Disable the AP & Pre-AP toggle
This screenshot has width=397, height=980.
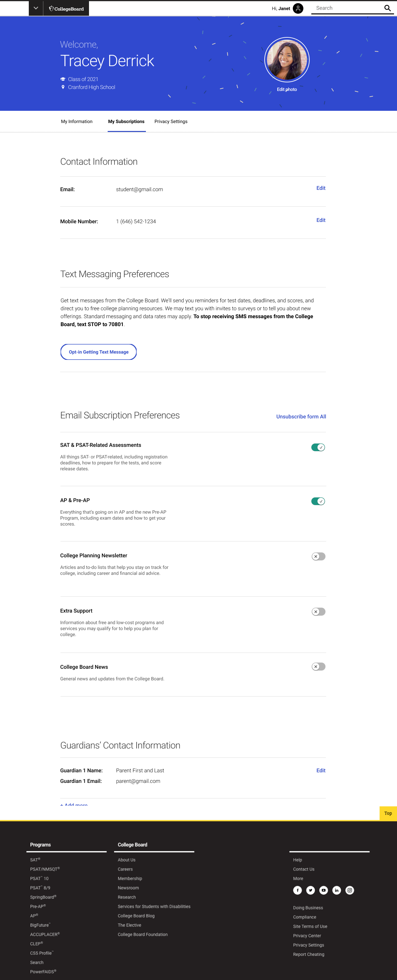[x=318, y=501]
